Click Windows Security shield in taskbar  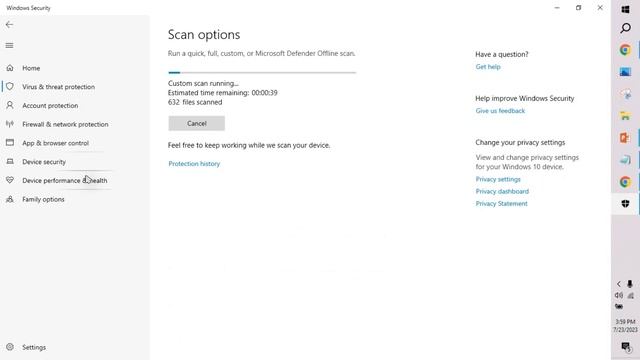625,204
